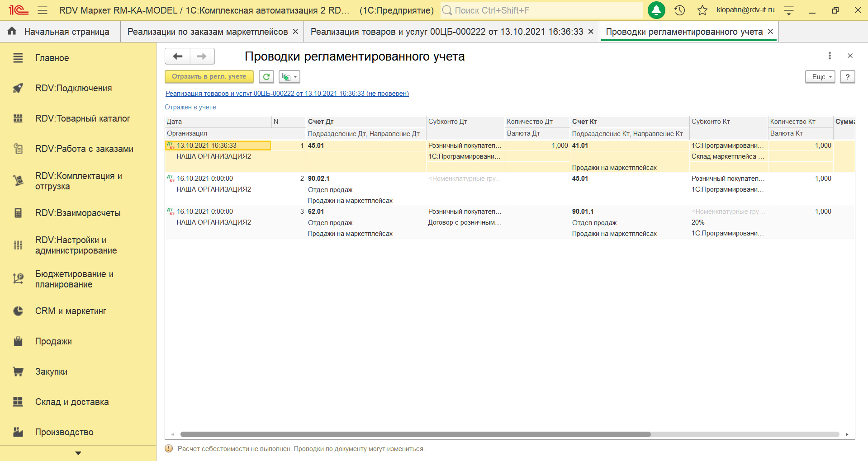Screen dimensions: 868x461
Task: Click the notifications bell icon
Action: pos(656,10)
